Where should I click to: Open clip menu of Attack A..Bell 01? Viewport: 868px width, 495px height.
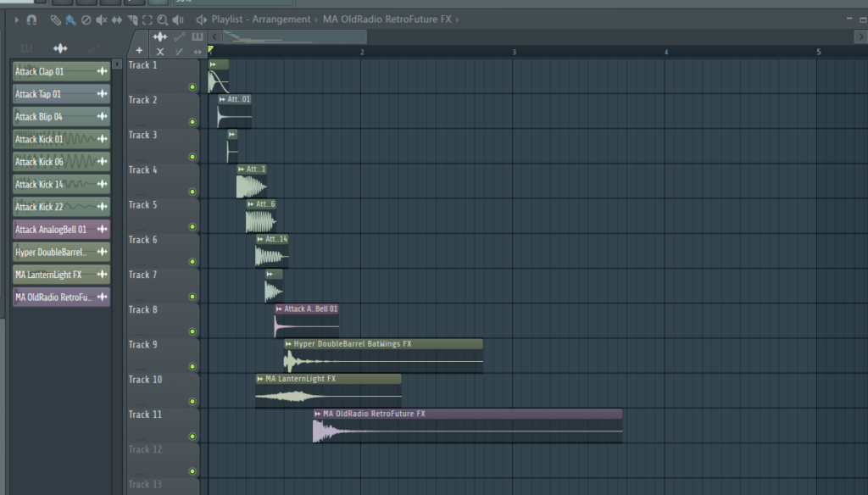point(279,309)
